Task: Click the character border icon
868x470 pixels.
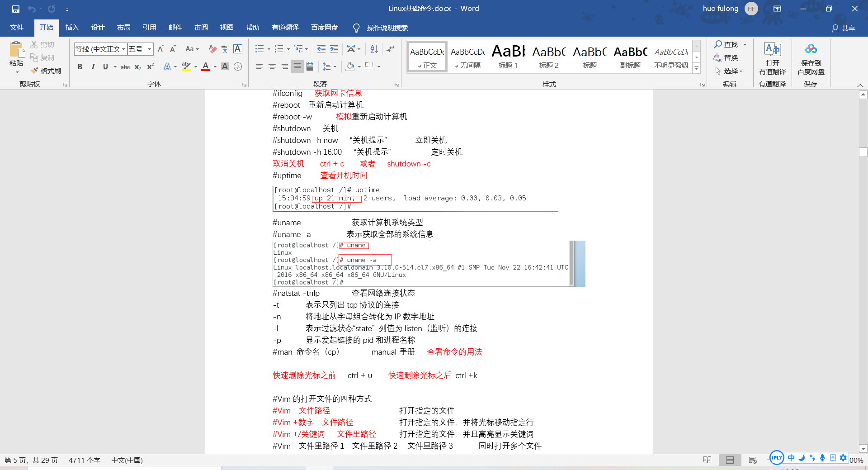Action: click(x=238, y=49)
